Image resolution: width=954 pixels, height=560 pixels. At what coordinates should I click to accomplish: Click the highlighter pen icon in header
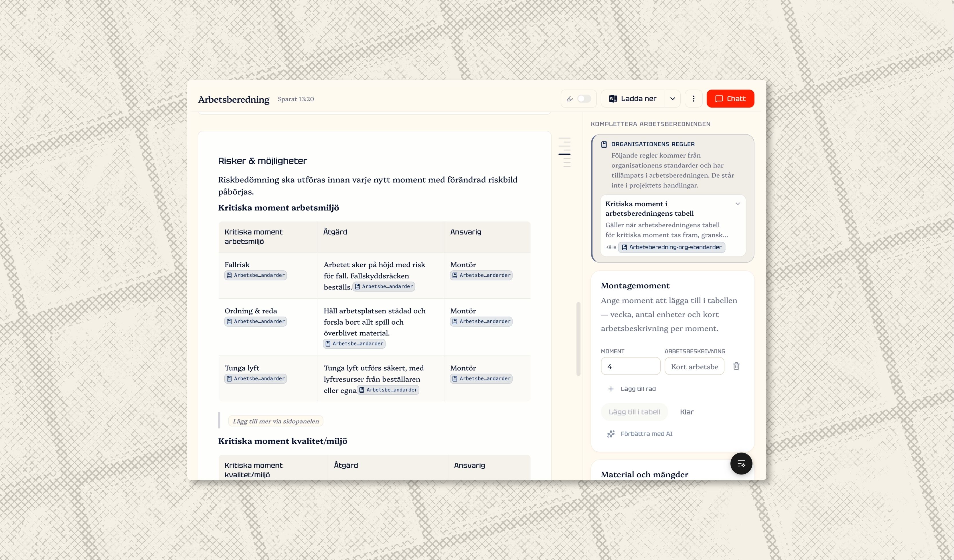[569, 99]
